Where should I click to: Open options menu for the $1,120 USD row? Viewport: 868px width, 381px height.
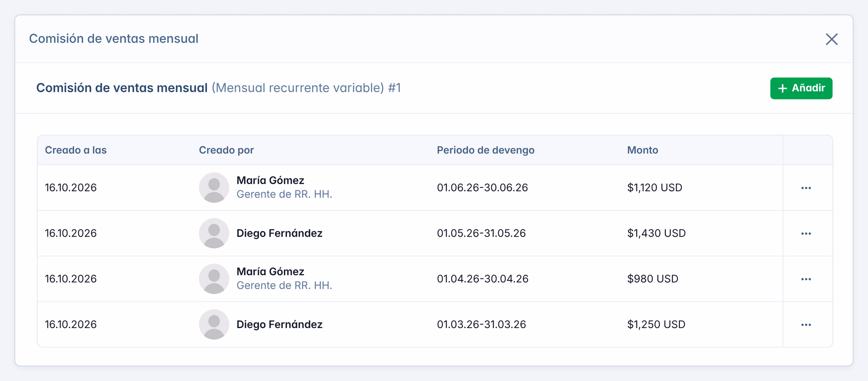pyautogui.click(x=806, y=188)
